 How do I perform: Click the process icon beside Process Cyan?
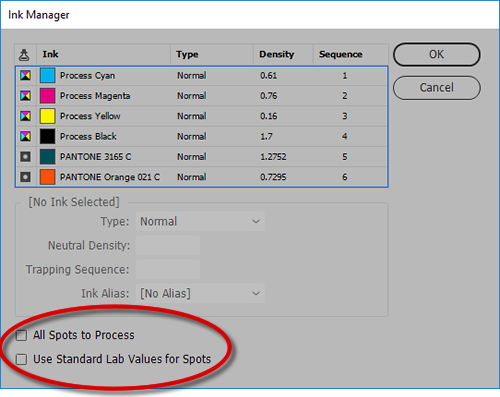pyautogui.click(x=25, y=76)
